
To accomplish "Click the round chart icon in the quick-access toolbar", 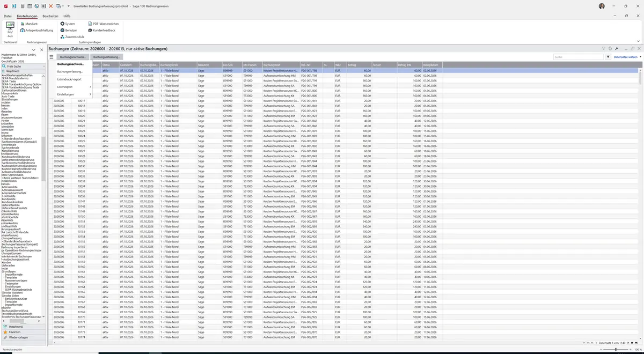I will [x=36, y=5].
